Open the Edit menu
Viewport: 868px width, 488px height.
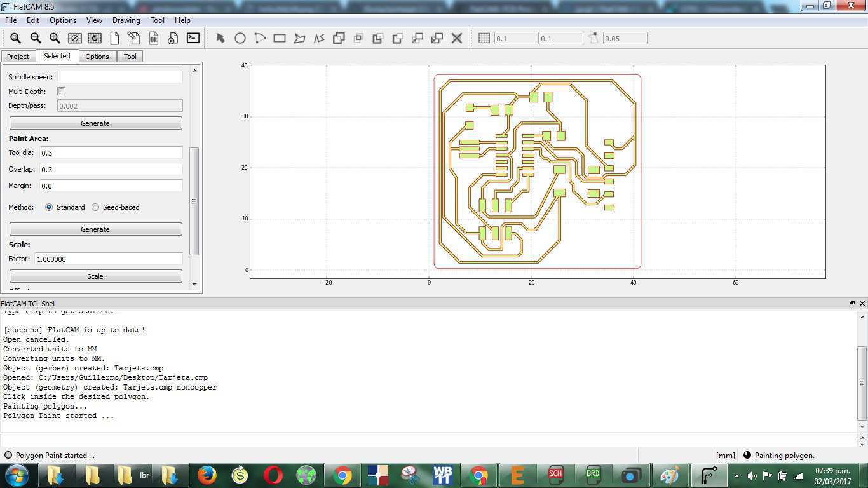(33, 20)
